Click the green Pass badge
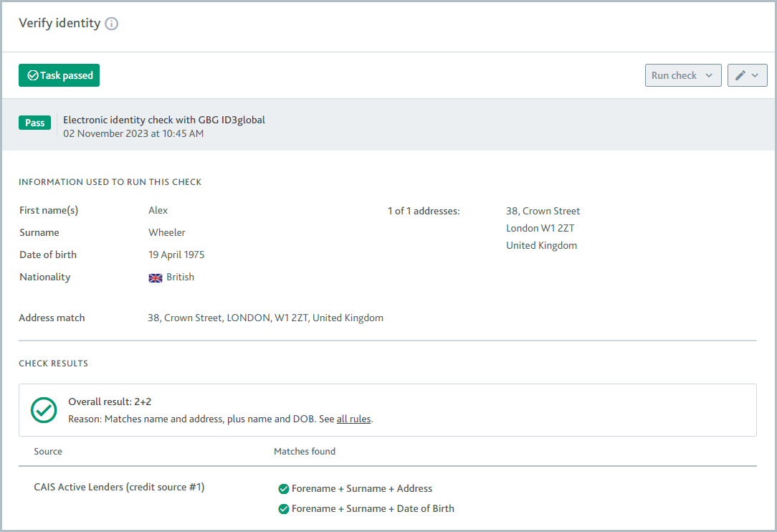The height and width of the screenshot is (532, 777). click(x=34, y=123)
